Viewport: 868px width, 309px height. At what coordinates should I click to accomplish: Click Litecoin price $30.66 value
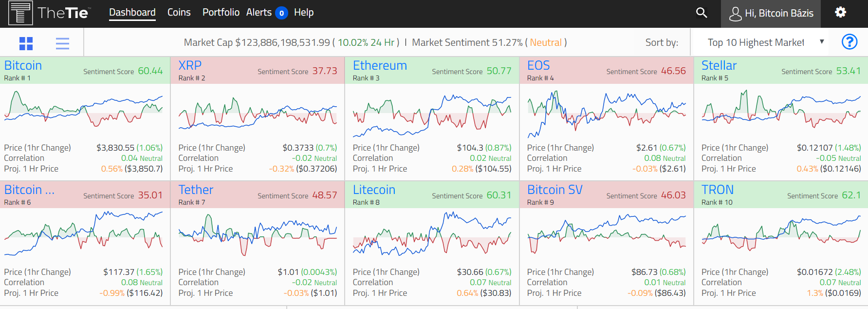pos(470,272)
